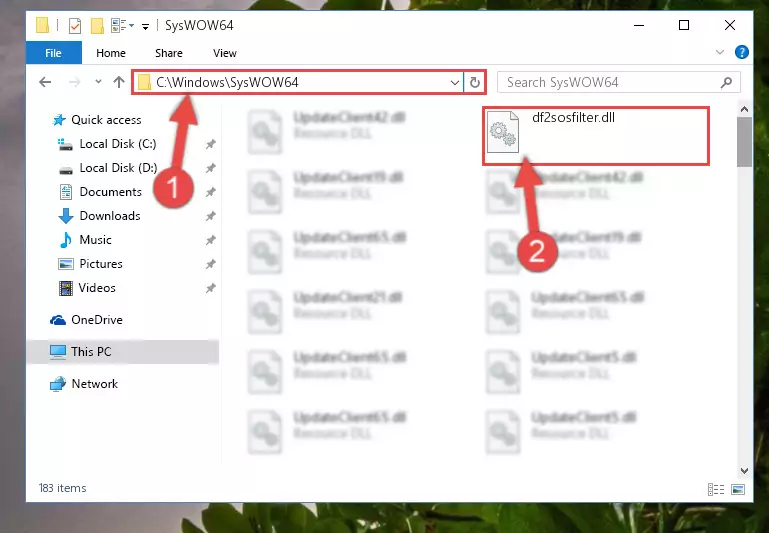769x533 pixels.
Task: Click the address bar path C:\Windows\SysWOW64
Action: [227, 82]
